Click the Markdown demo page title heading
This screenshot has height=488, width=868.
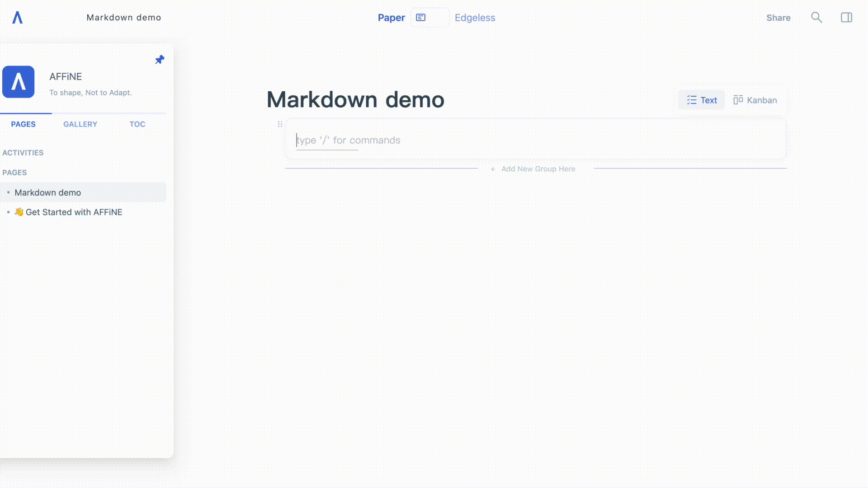coord(355,99)
